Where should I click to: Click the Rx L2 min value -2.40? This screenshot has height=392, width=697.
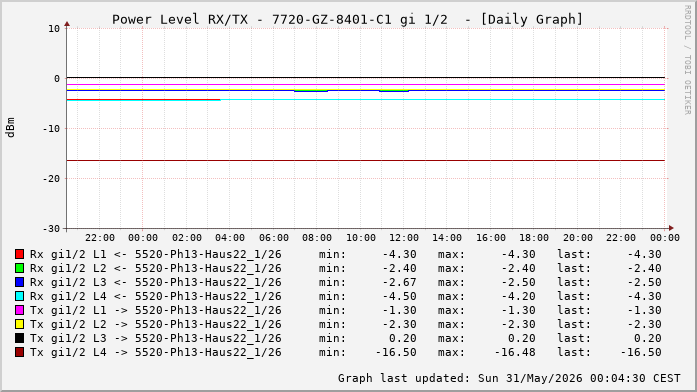(x=400, y=268)
